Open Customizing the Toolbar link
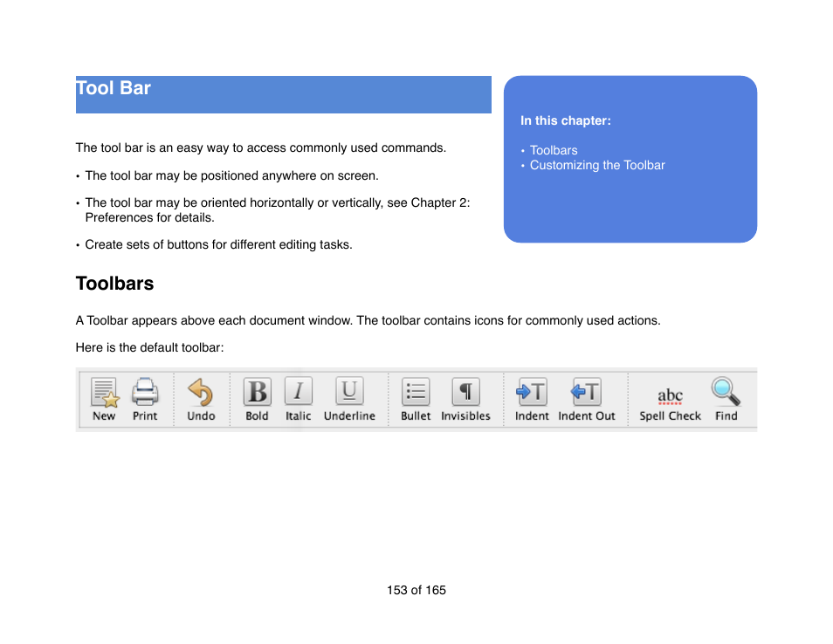Screen dimensions: 833x644 (597, 165)
